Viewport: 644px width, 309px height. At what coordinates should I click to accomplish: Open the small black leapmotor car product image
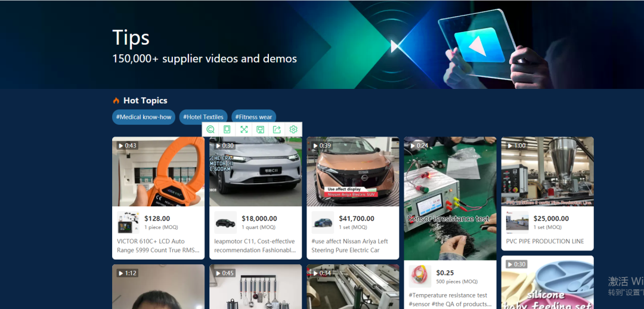click(x=225, y=223)
